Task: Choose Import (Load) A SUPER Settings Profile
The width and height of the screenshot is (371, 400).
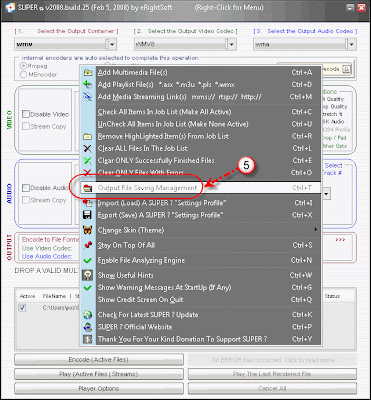Action: click(201, 203)
